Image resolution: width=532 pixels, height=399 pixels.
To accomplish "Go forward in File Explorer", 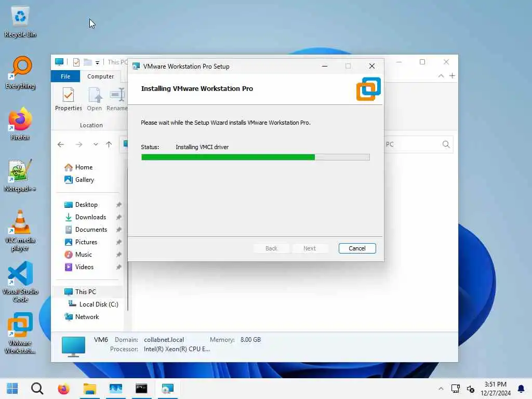I will click(x=79, y=144).
